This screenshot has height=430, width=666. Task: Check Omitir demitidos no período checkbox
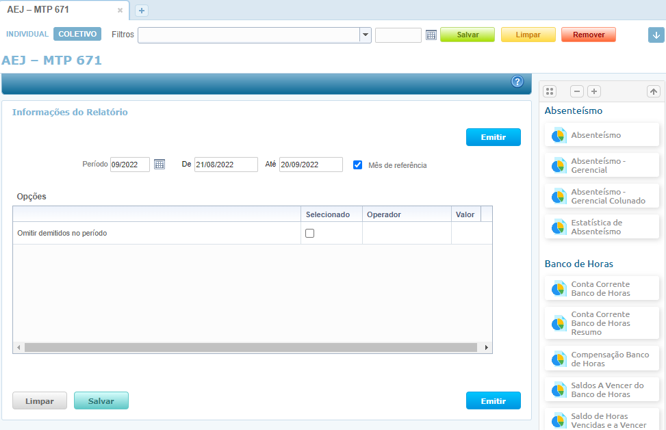tap(310, 233)
